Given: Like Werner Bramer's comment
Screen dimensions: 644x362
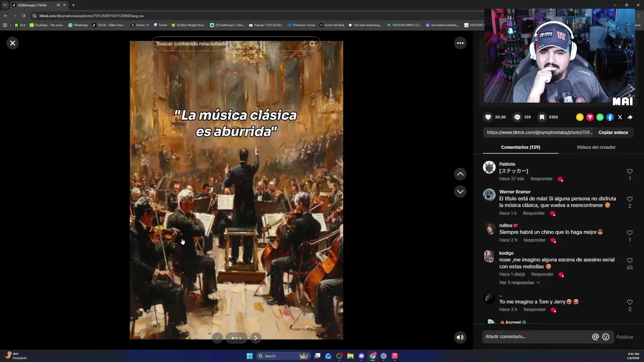Looking at the screenshot, I should pyautogui.click(x=629, y=199).
